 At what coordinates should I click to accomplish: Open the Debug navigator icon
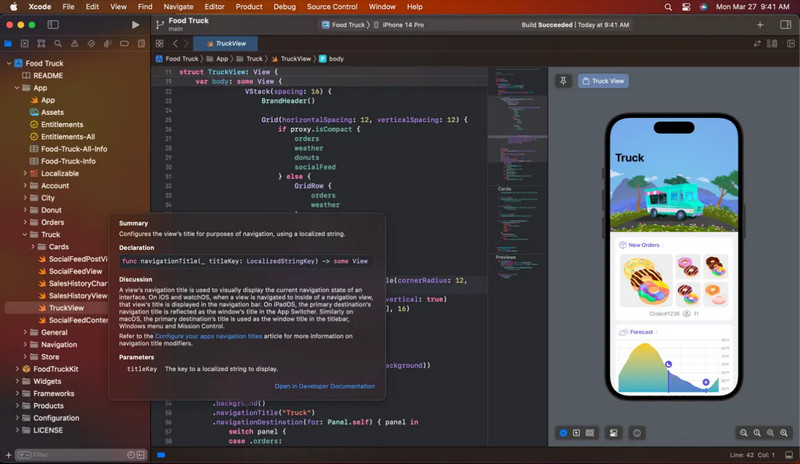pos(108,44)
